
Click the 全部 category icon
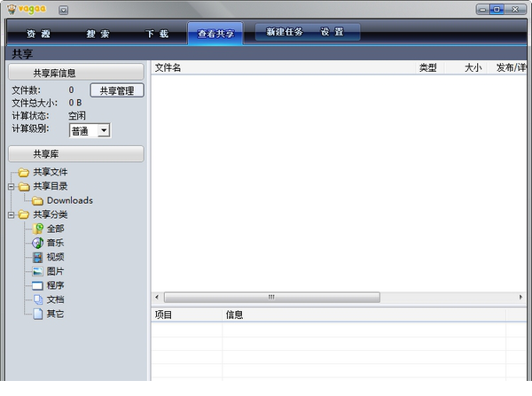tap(37, 229)
